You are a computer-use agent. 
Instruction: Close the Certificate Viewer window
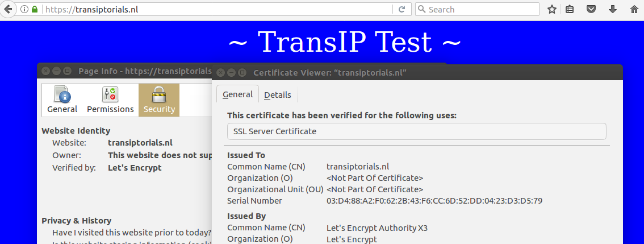pos(220,73)
